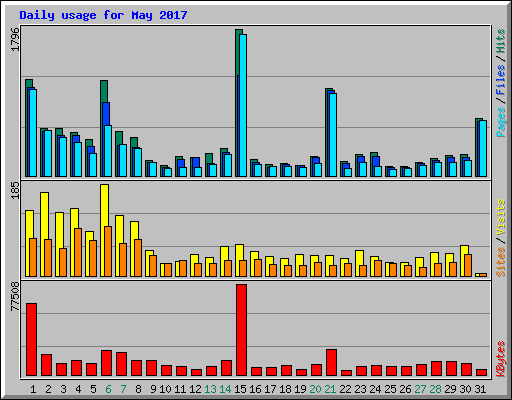Select green weekend day 20 label
The width and height of the screenshot is (512, 400).
(x=315, y=389)
